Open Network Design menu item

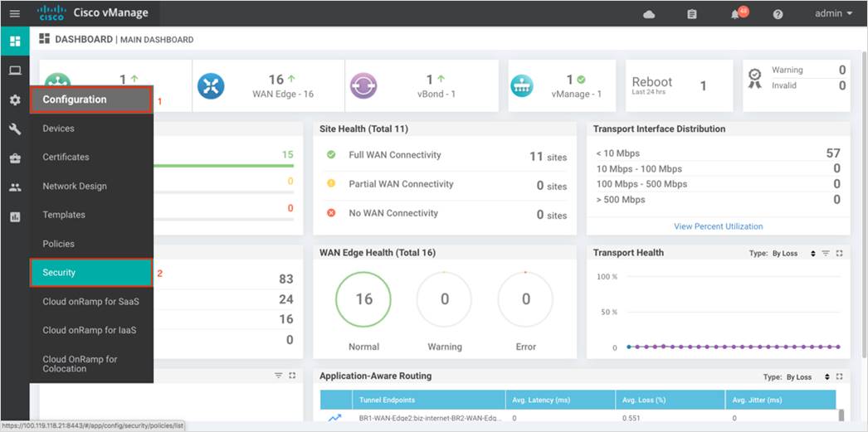(x=90, y=186)
